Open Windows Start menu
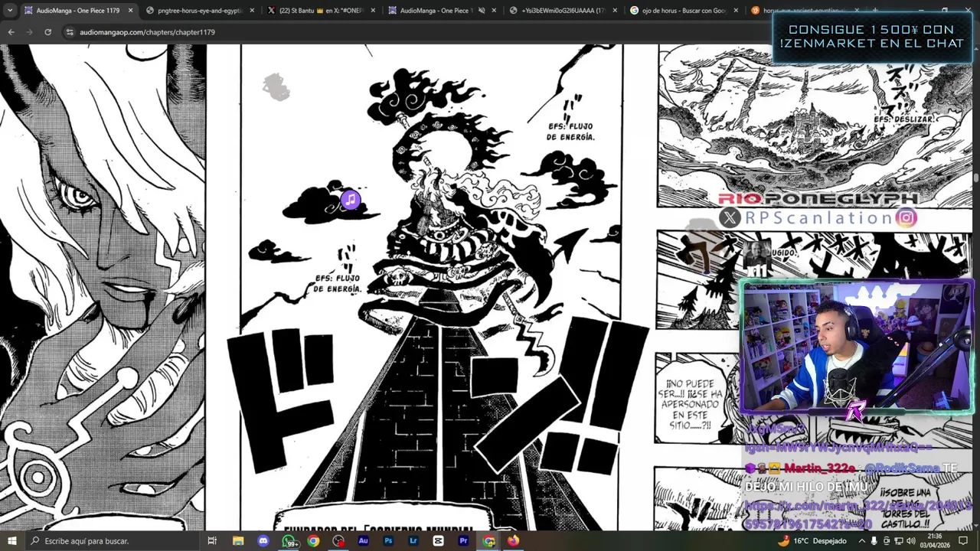The image size is (980, 551). point(12,541)
